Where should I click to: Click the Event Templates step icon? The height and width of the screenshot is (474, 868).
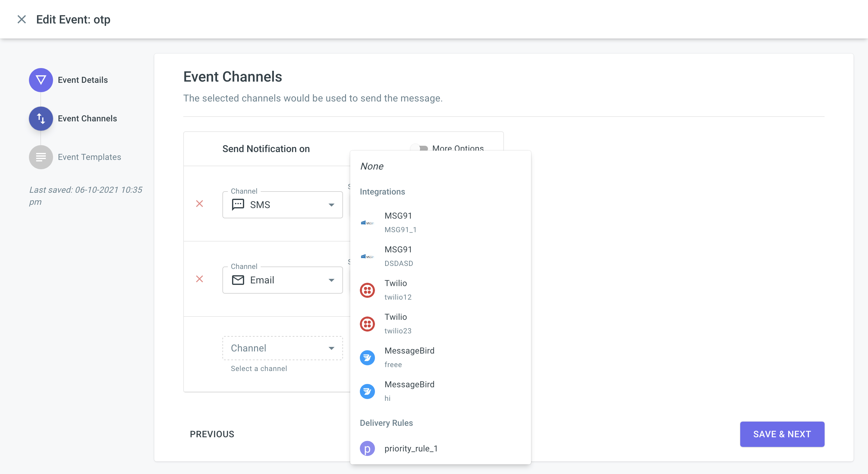pyautogui.click(x=41, y=157)
